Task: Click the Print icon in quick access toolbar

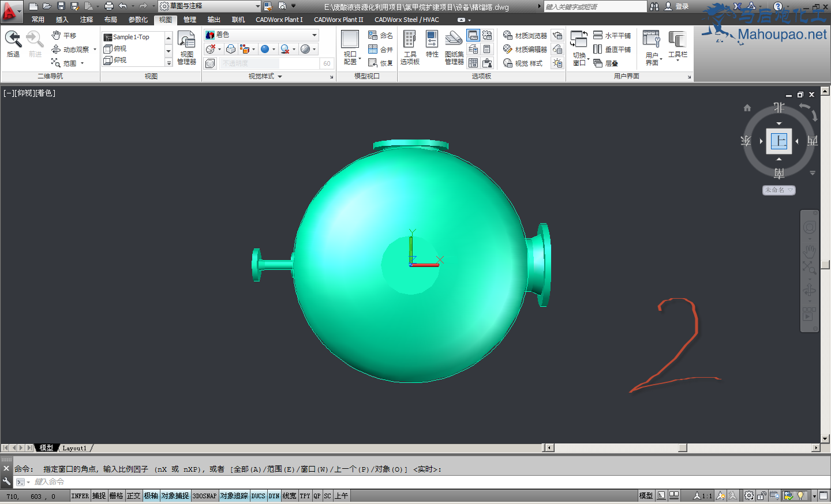Action: tap(108, 6)
